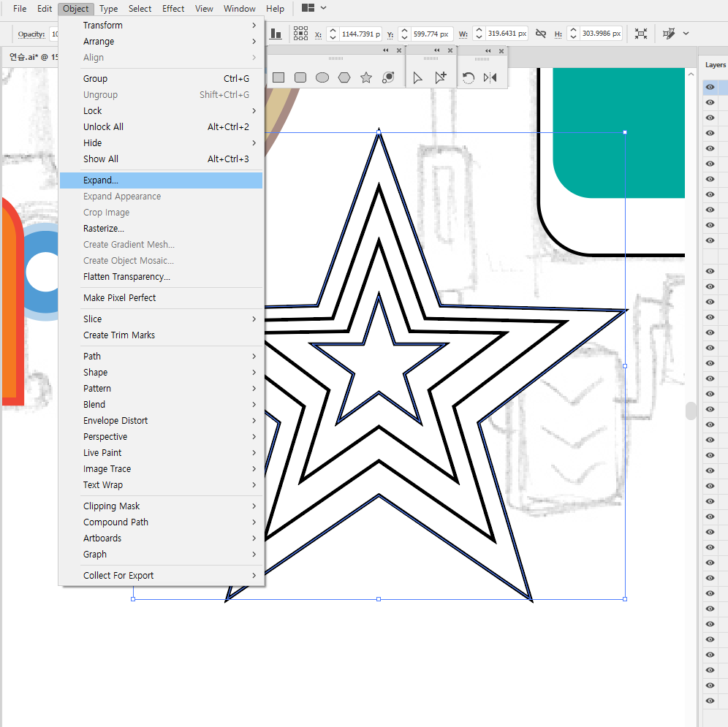Select the Star tool
Viewport: 728px width, 727px height.
[366, 77]
